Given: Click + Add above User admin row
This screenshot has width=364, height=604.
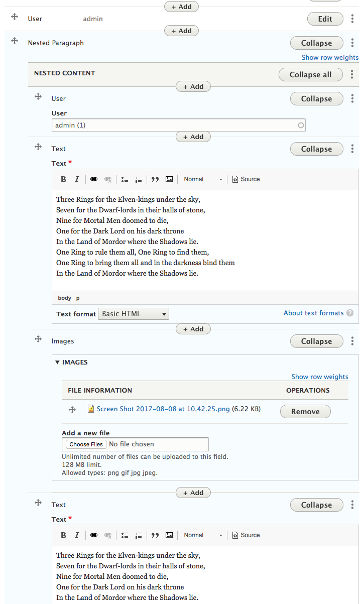Looking at the screenshot, I should click(181, 7).
